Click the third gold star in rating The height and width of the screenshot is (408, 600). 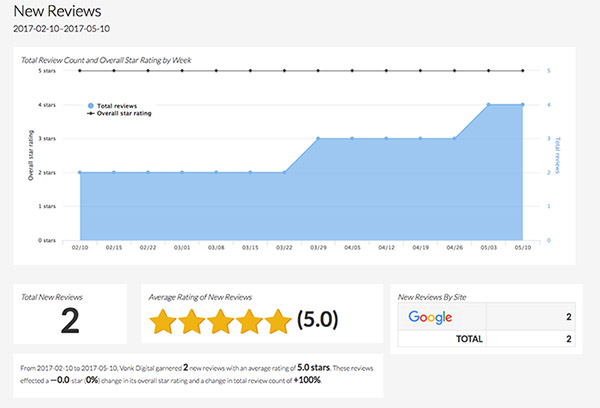(220, 322)
